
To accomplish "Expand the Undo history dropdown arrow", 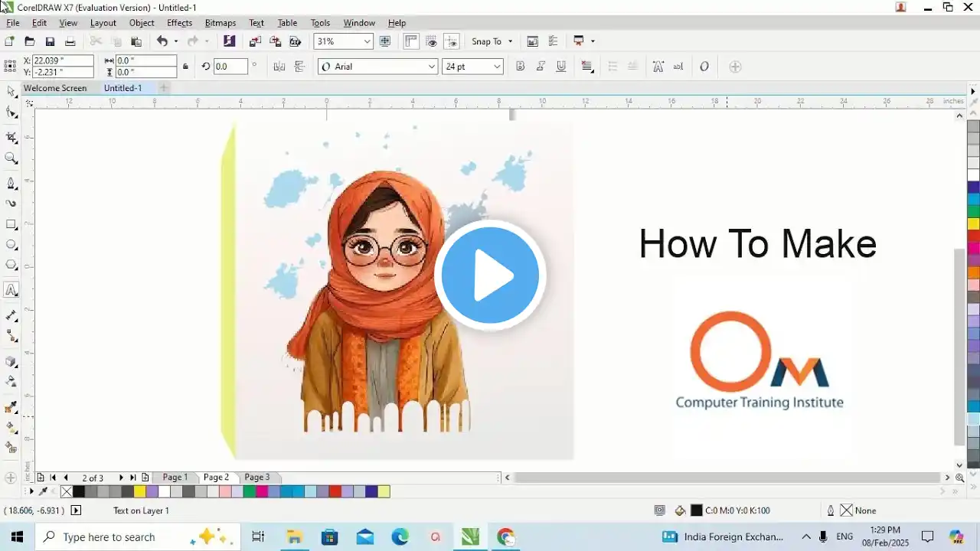I will pyautogui.click(x=175, y=41).
